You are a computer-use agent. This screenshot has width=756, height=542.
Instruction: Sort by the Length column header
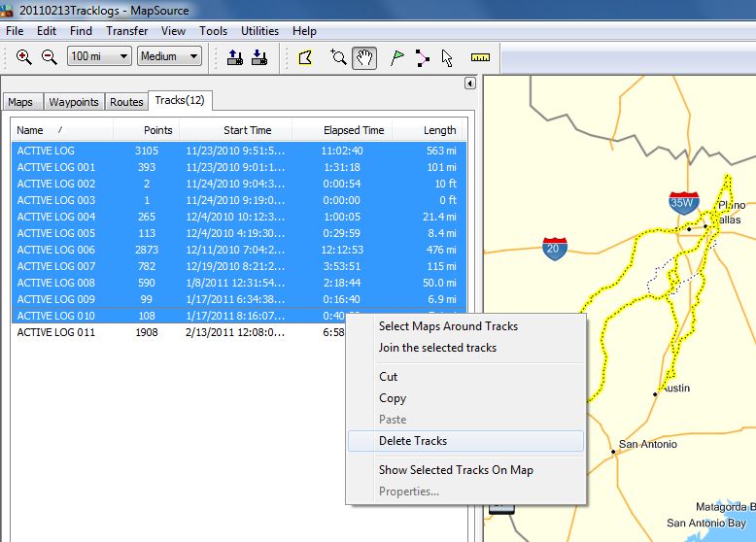(428, 130)
